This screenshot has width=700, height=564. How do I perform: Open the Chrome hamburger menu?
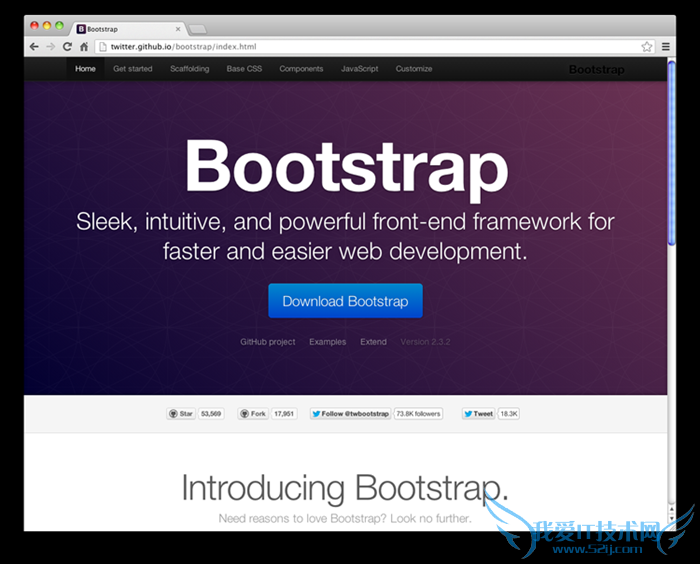666,46
